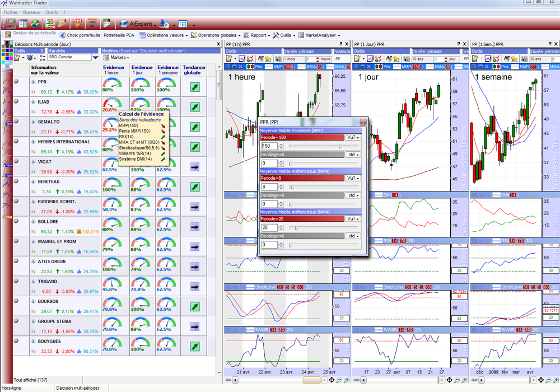Toggle the grey marker dot beside BOLLORE
Viewport: 560px width, 392px height.
point(16,221)
